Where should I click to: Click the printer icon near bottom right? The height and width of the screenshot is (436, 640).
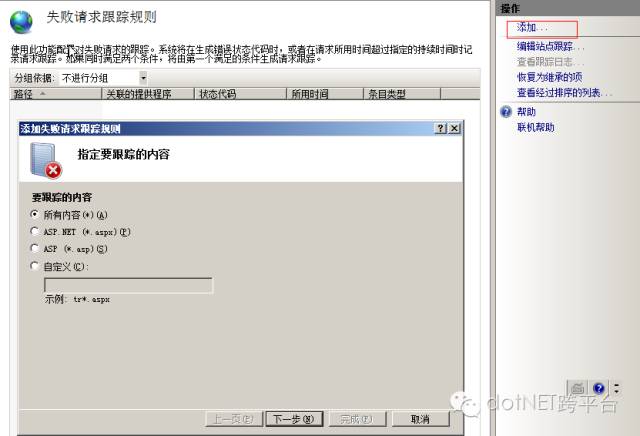(578, 387)
